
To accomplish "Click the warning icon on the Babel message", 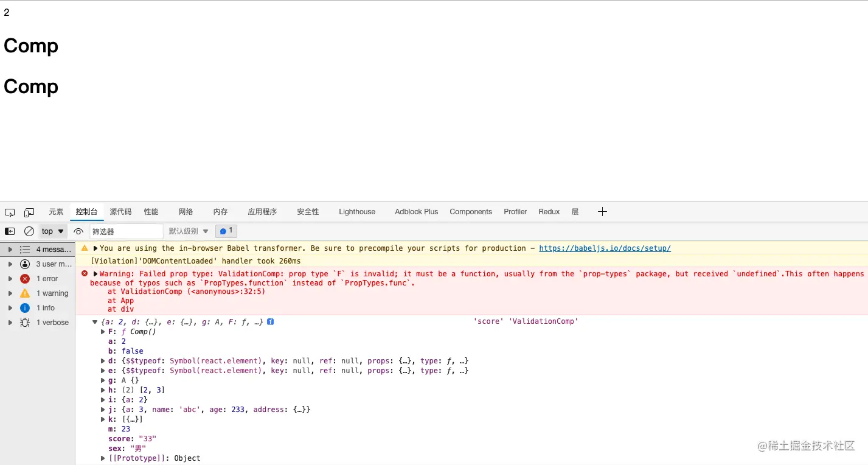I will (85, 248).
